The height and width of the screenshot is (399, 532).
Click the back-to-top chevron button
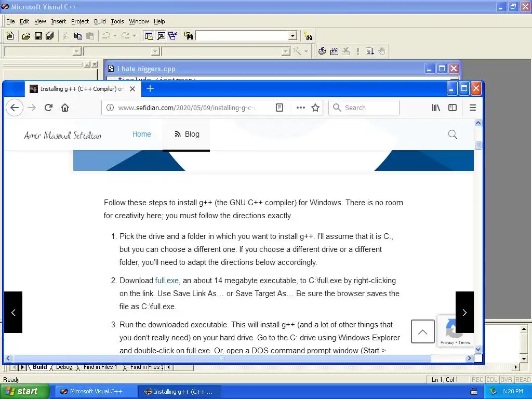coord(423,331)
